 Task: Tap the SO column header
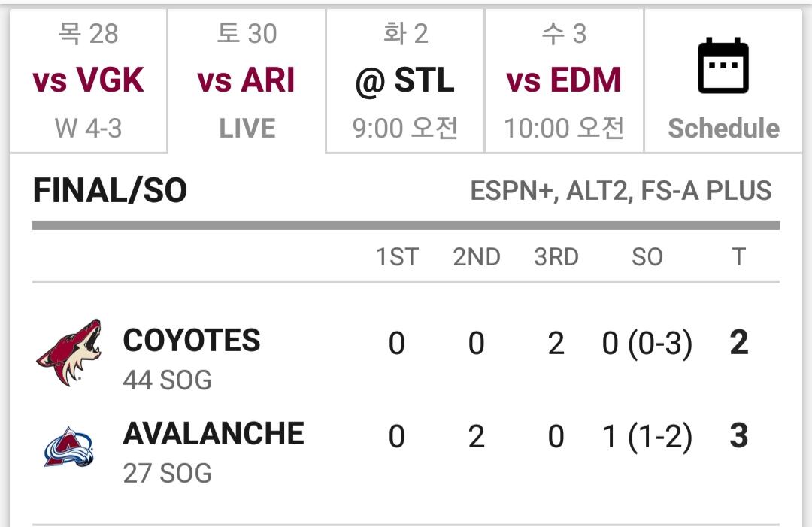(647, 257)
